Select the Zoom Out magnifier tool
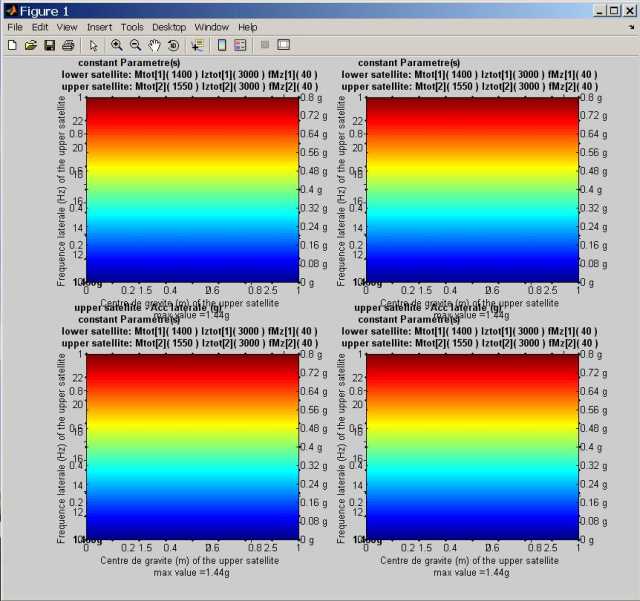 135,45
